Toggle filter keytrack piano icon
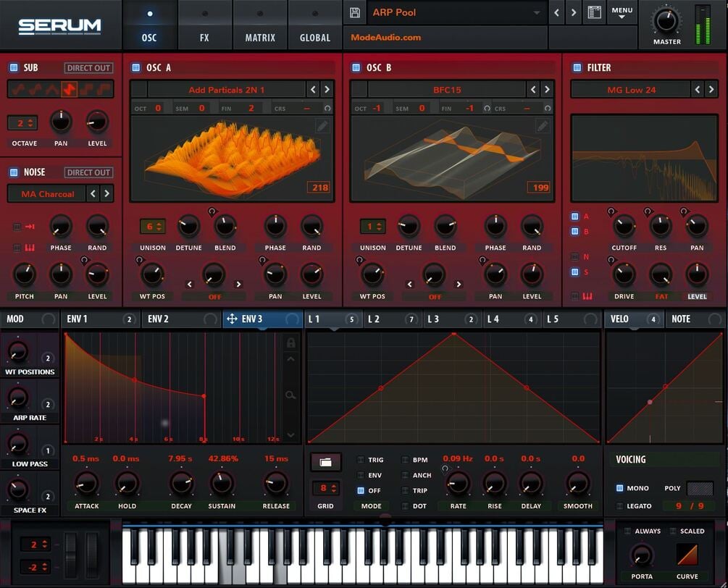Screen dimensions: 728x588 (587, 296)
